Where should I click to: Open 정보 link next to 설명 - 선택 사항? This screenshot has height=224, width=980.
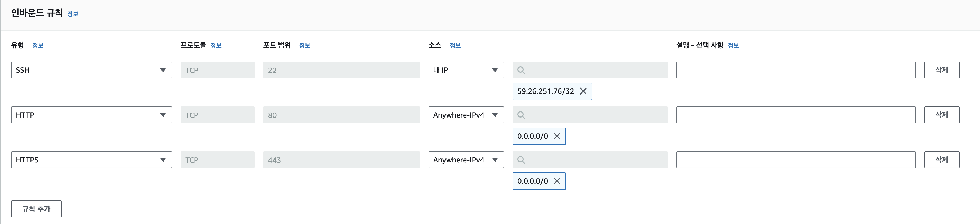tap(733, 45)
